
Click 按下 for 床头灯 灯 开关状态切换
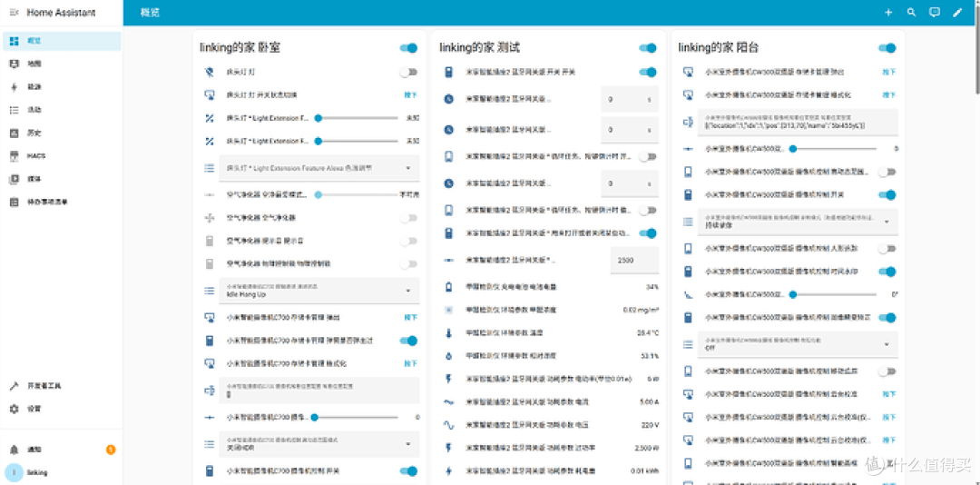pos(410,95)
